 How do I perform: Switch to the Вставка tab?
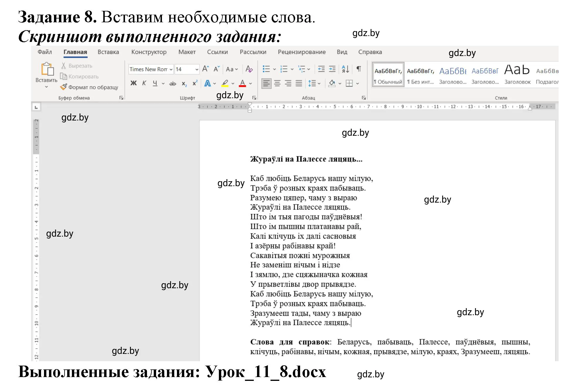(x=108, y=52)
